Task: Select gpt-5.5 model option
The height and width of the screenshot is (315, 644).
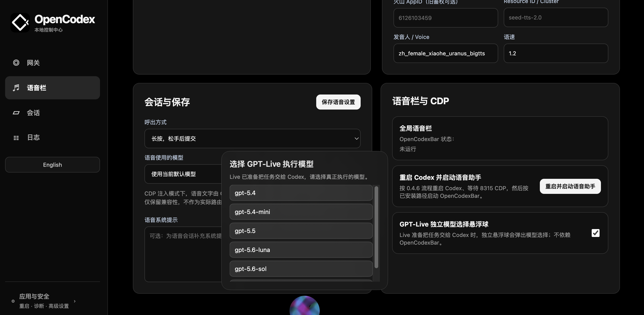Action: (x=301, y=231)
